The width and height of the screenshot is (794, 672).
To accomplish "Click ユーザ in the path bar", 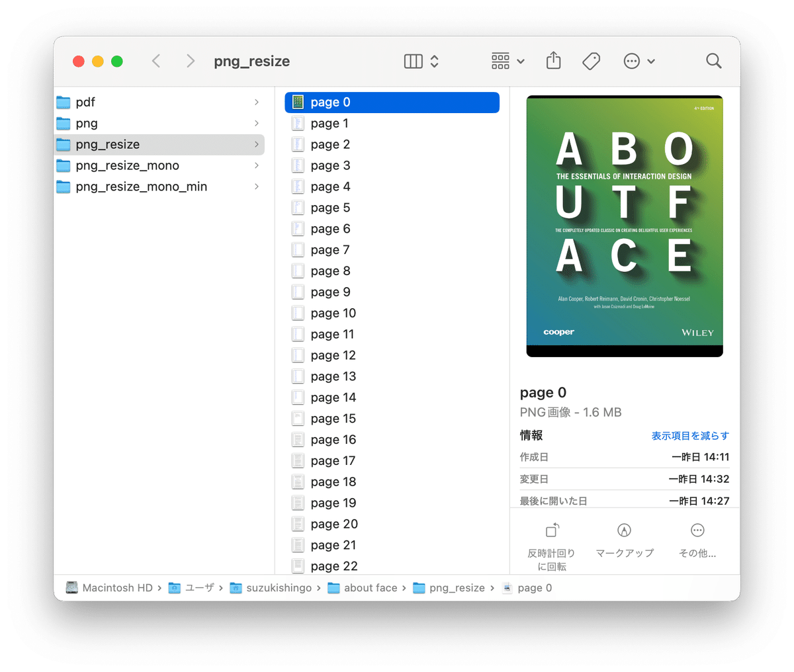I will (x=191, y=588).
